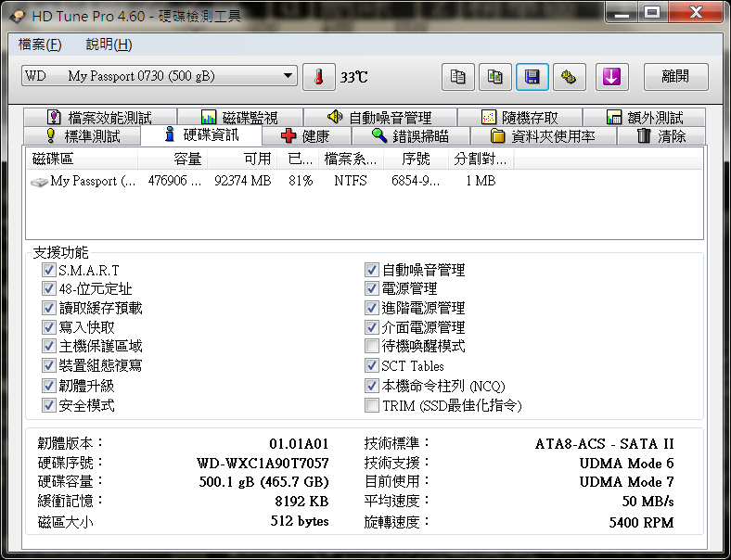
Task: Toggle 裝置組態複寫 checkbox
Action: (48, 365)
